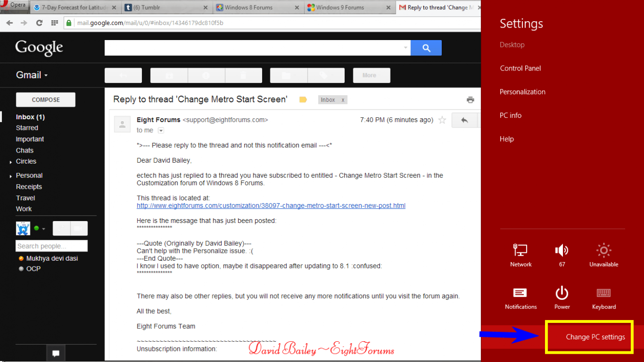Image resolution: width=644 pixels, height=362 pixels.
Task: Switch to the (6) Tumblr tab
Action: coord(166,8)
